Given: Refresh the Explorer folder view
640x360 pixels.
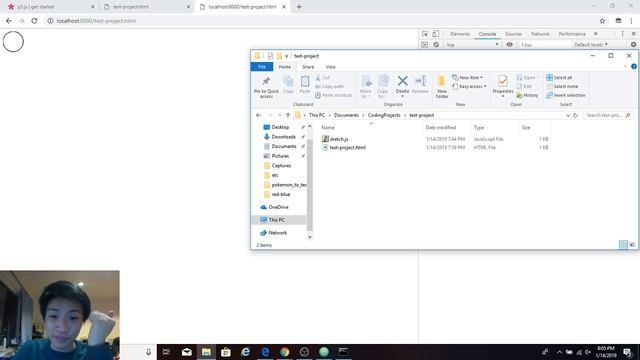Looking at the screenshot, I should coord(576,116).
